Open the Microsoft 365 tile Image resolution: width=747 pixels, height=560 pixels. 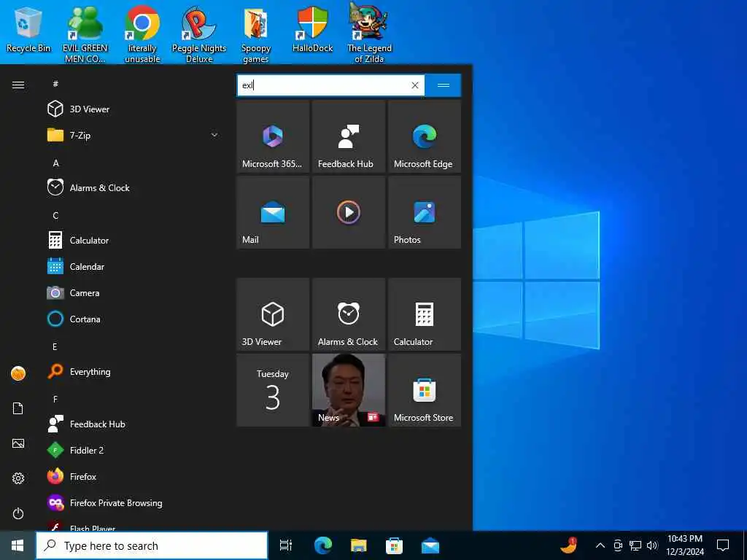pyautogui.click(x=273, y=136)
